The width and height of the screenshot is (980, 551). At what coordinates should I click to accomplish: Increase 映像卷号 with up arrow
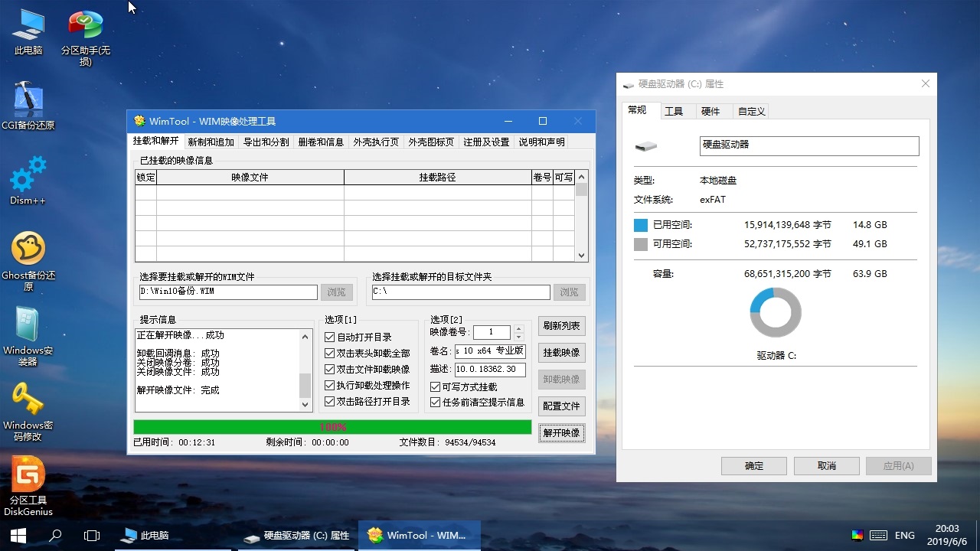click(518, 328)
